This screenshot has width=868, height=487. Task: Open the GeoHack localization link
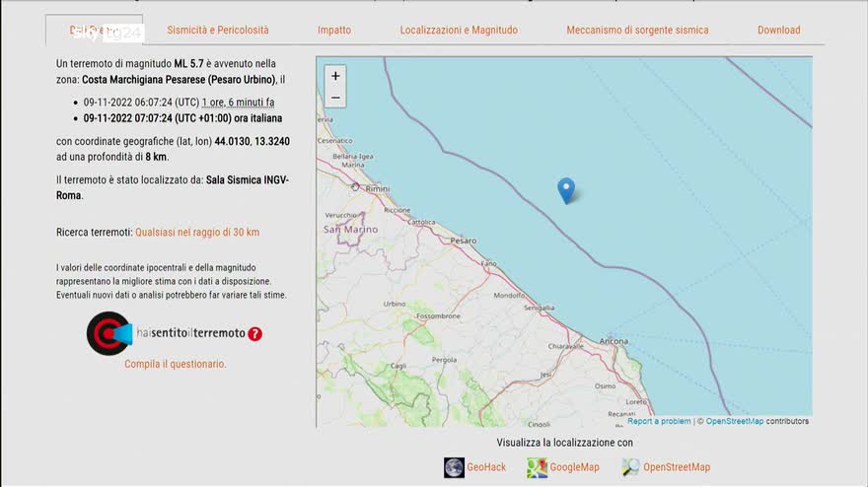coord(486,467)
